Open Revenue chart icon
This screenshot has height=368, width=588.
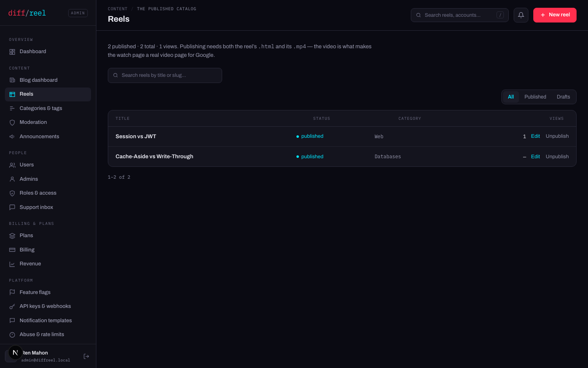[x=12, y=264]
